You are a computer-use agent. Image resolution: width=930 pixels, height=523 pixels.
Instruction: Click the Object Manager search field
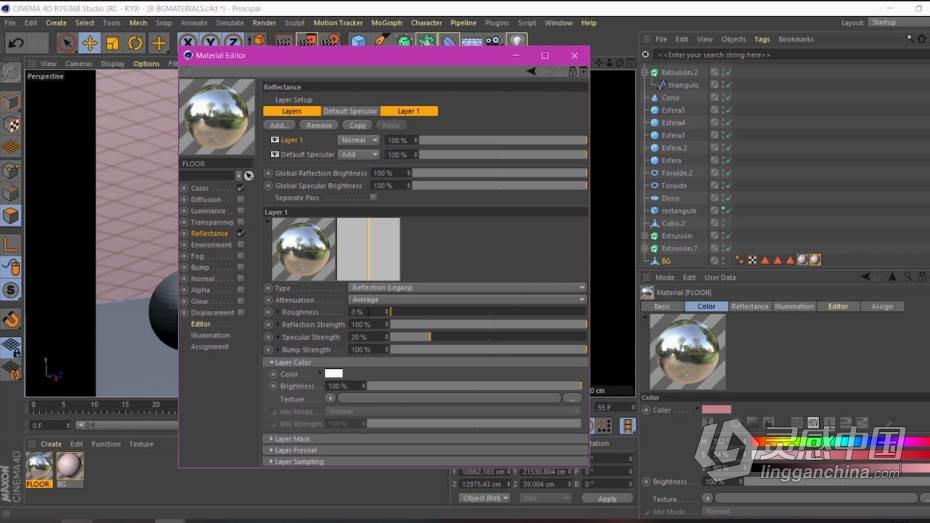coord(789,55)
